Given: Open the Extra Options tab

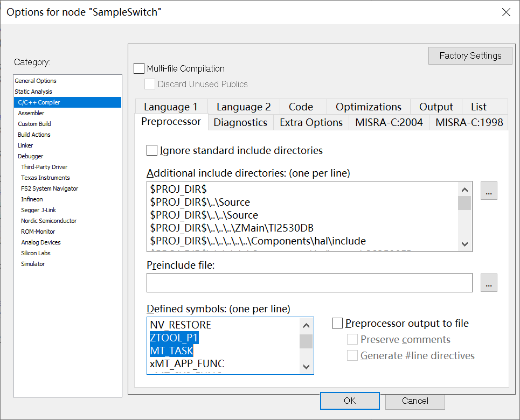Looking at the screenshot, I should pos(311,122).
